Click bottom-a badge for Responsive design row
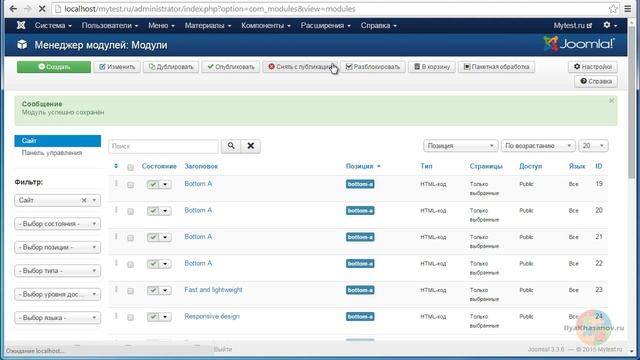The width and height of the screenshot is (640, 360). (x=360, y=317)
